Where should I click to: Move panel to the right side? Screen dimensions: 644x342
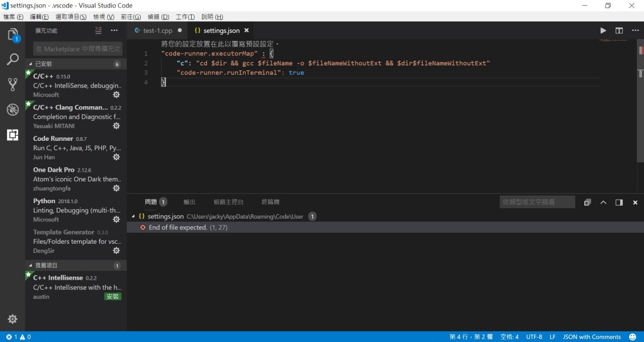(619, 202)
